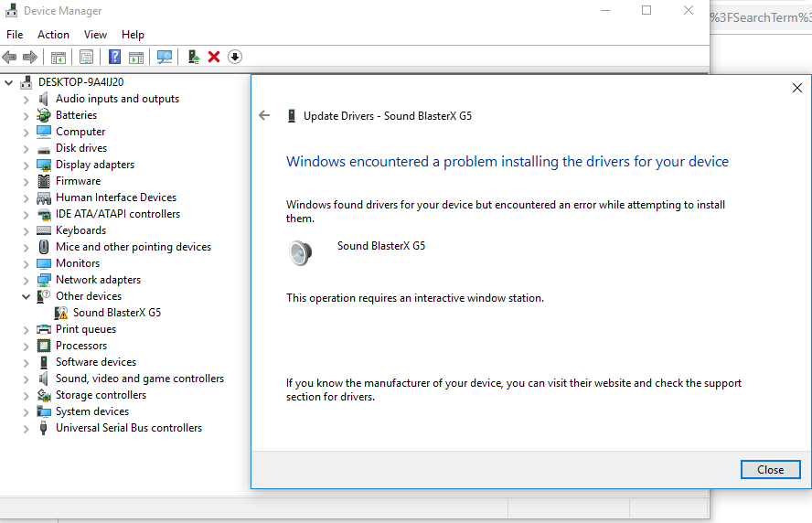
Task: Click the Universal Serial Bus icon
Action: click(x=44, y=428)
